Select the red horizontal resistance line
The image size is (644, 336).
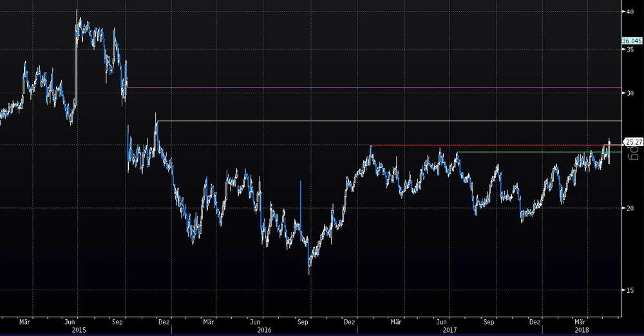(489, 145)
